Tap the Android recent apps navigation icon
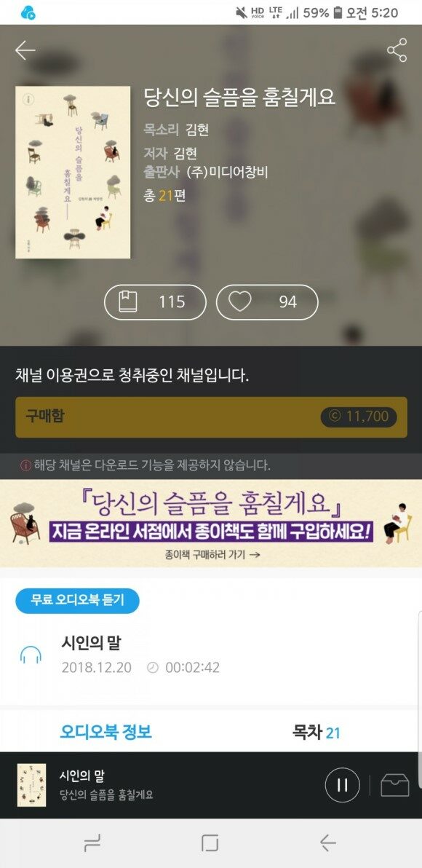 tap(92, 843)
